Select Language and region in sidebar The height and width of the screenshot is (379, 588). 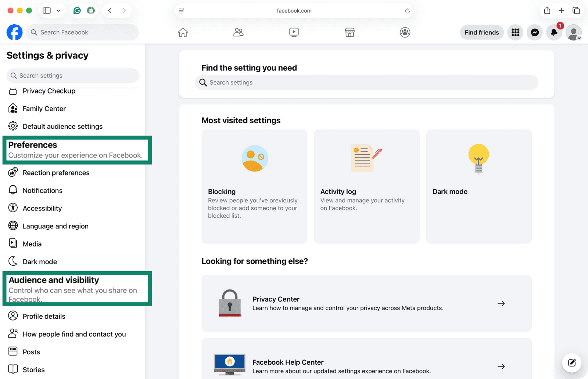55,226
